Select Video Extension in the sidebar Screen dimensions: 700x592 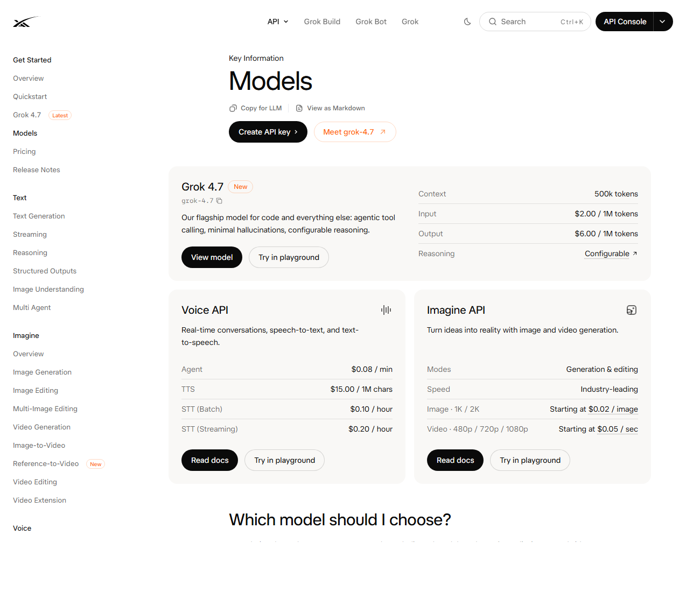coord(39,501)
